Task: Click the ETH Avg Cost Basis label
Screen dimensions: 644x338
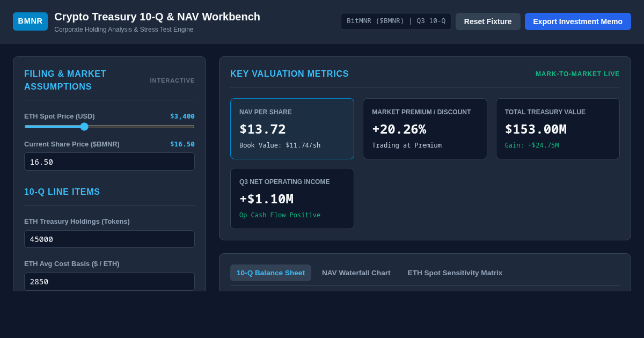Action: [x=72, y=264]
